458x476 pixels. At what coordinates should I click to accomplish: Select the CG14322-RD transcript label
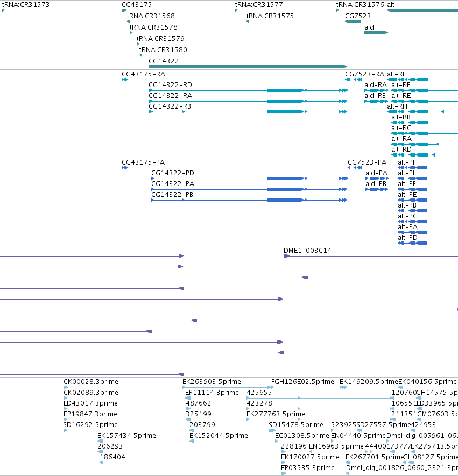(x=170, y=84)
